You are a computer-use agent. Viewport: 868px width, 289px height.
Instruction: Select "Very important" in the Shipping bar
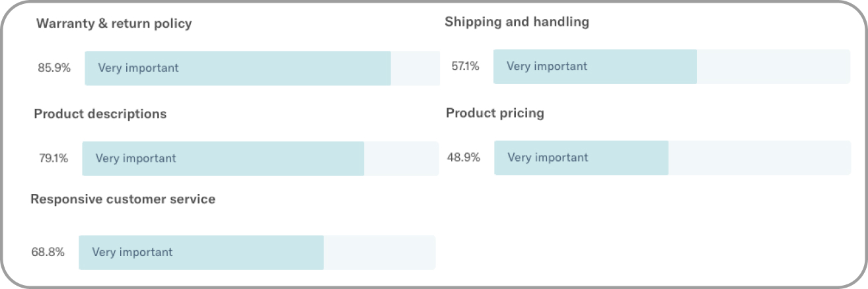click(546, 66)
